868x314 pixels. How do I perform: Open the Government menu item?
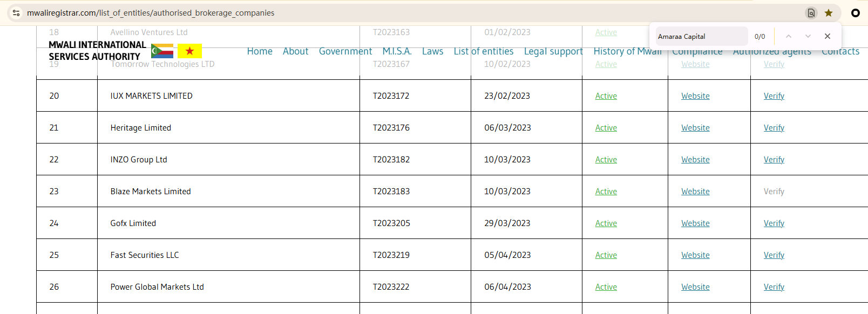click(x=345, y=51)
